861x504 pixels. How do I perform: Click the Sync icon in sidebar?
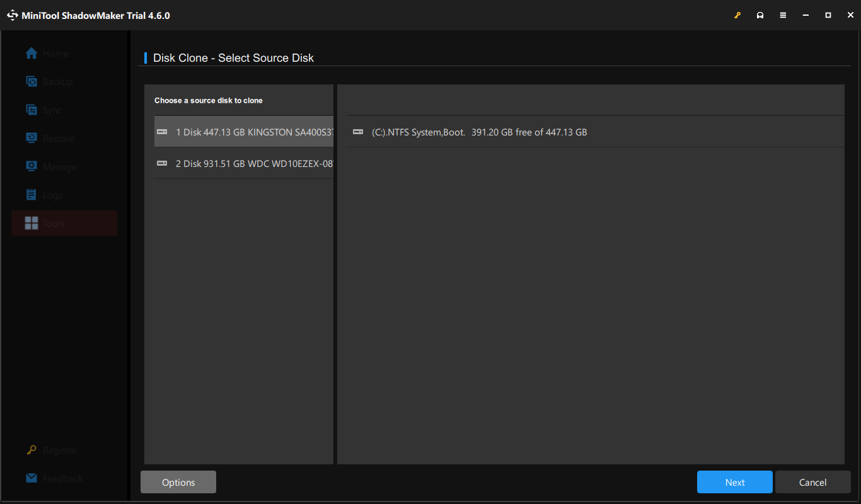[32, 110]
